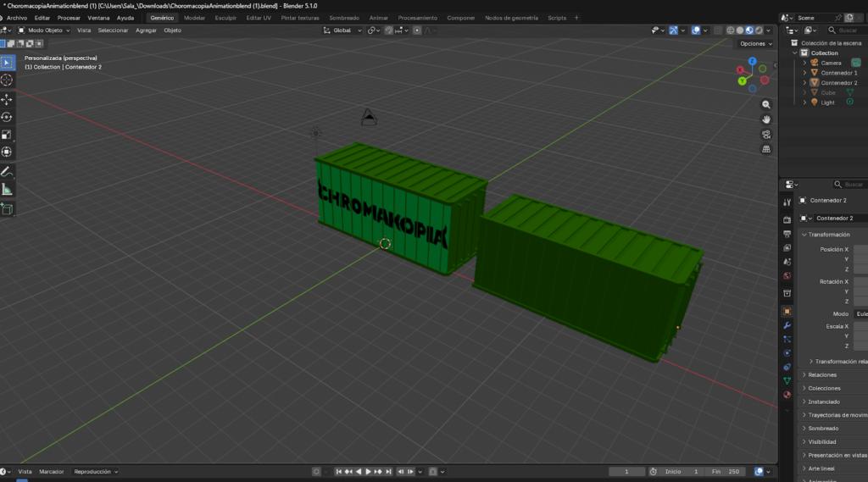
Task: Open the timeline Marcador menu
Action: [52, 472]
